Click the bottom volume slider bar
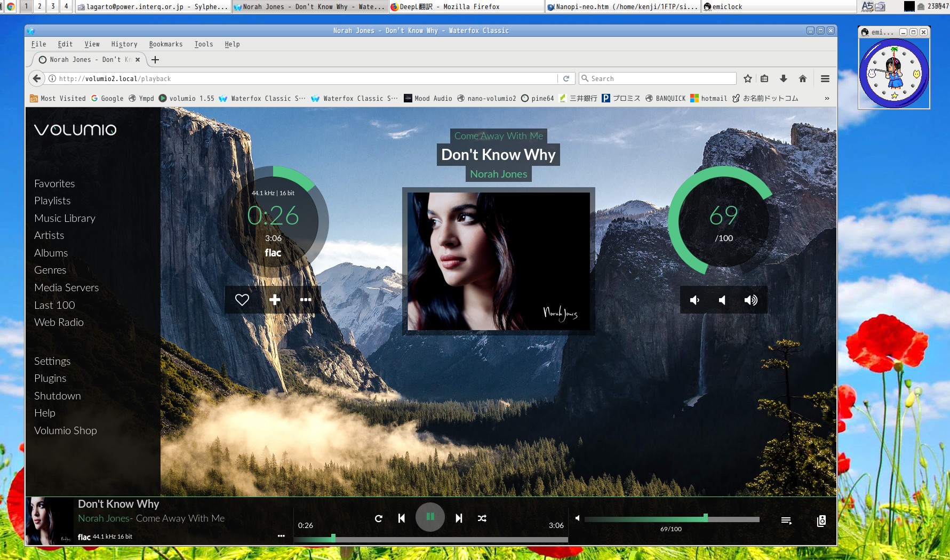This screenshot has width=950, height=560. (672, 519)
